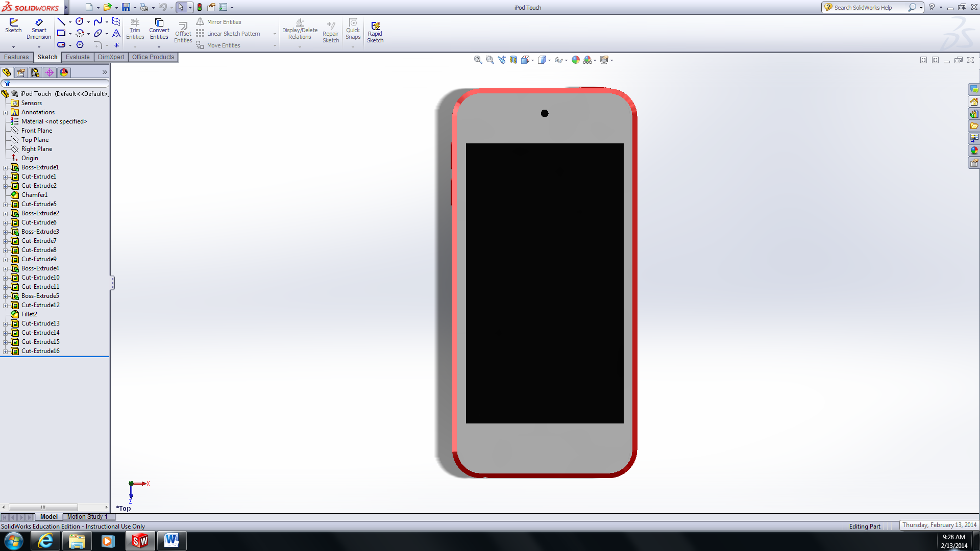Toggle the Edit Appearance color ball
980x551 pixels.
click(576, 60)
